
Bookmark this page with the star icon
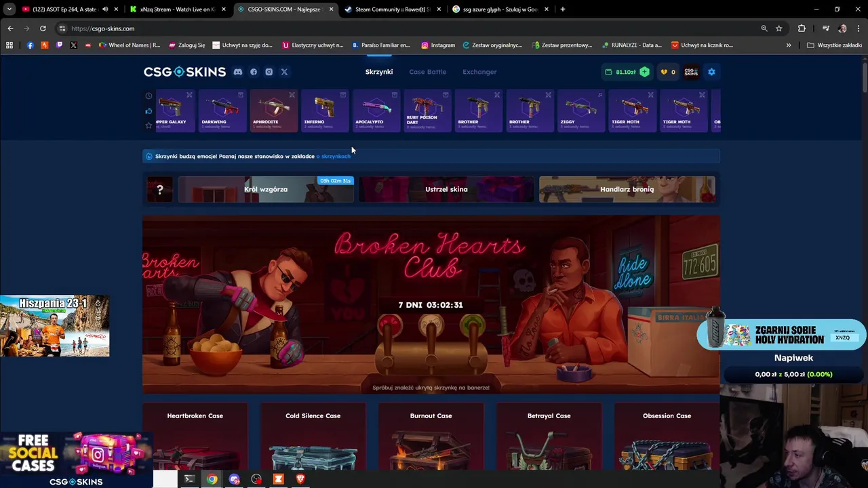pyautogui.click(x=779, y=28)
